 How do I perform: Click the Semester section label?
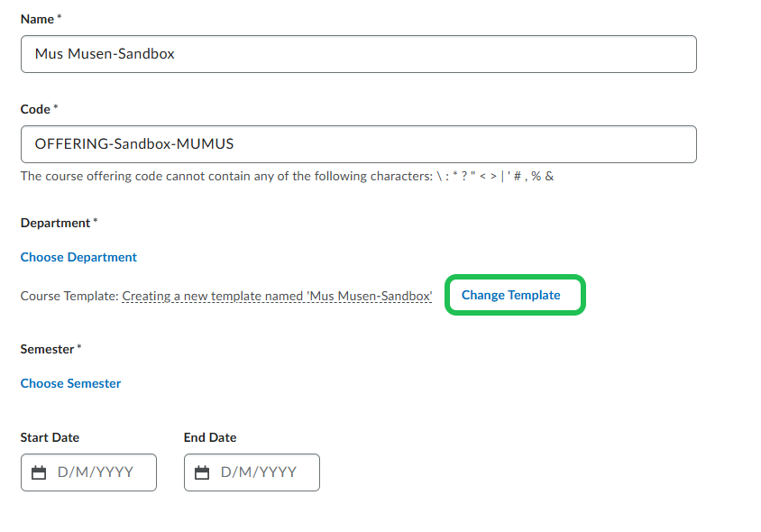(47, 349)
